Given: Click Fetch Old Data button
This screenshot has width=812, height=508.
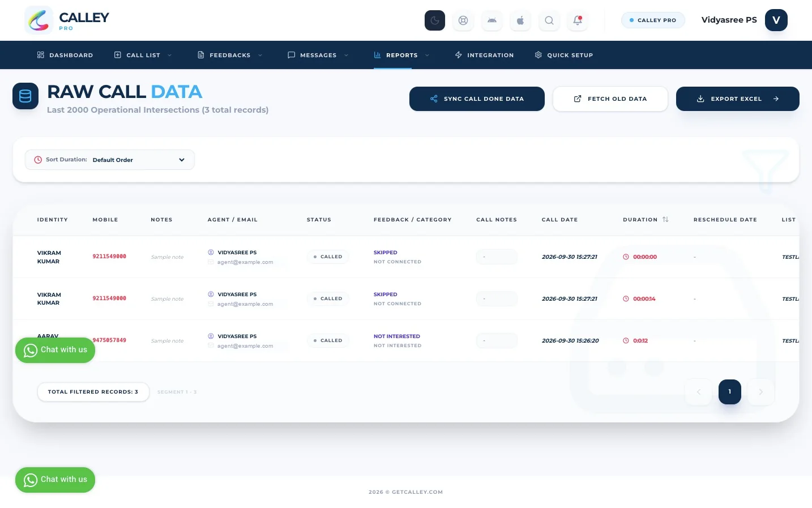Looking at the screenshot, I should pyautogui.click(x=610, y=99).
